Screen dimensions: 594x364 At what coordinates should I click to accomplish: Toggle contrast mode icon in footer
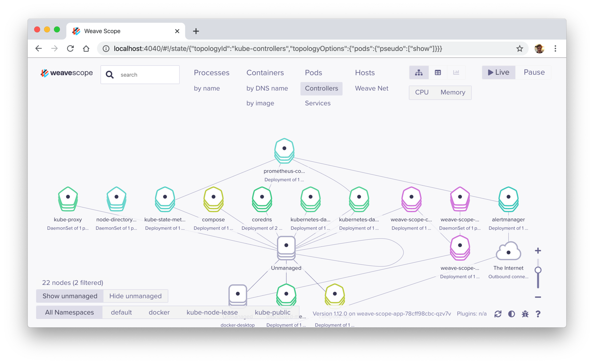point(511,314)
